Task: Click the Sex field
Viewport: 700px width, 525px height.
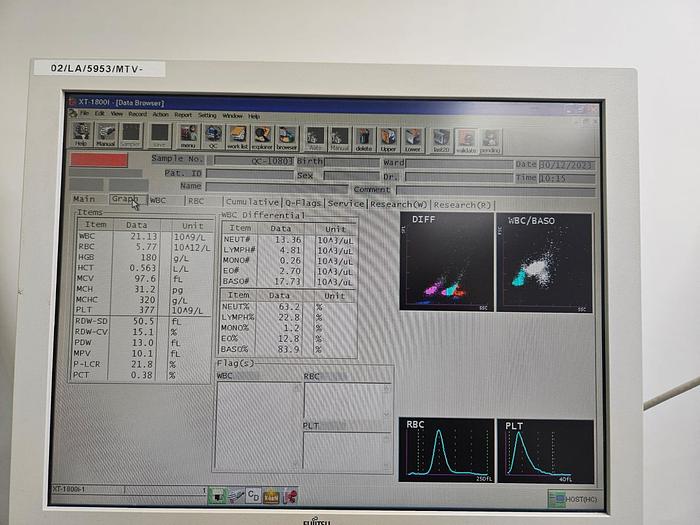Action: pos(352,176)
